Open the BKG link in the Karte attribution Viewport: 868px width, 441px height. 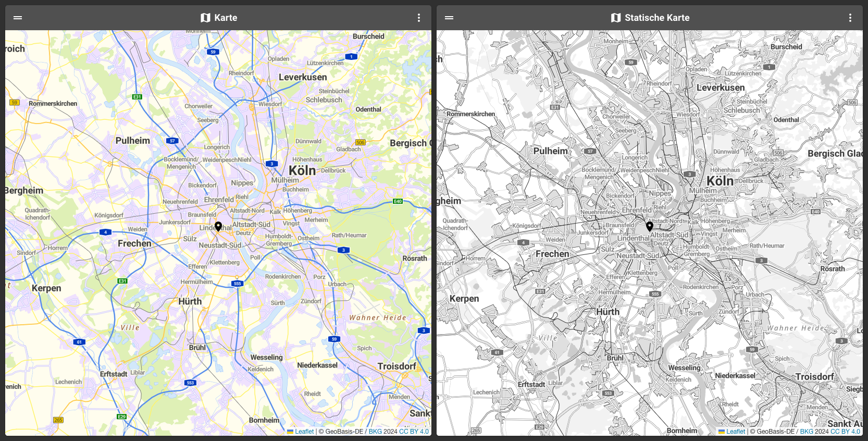tap(375, 432)
